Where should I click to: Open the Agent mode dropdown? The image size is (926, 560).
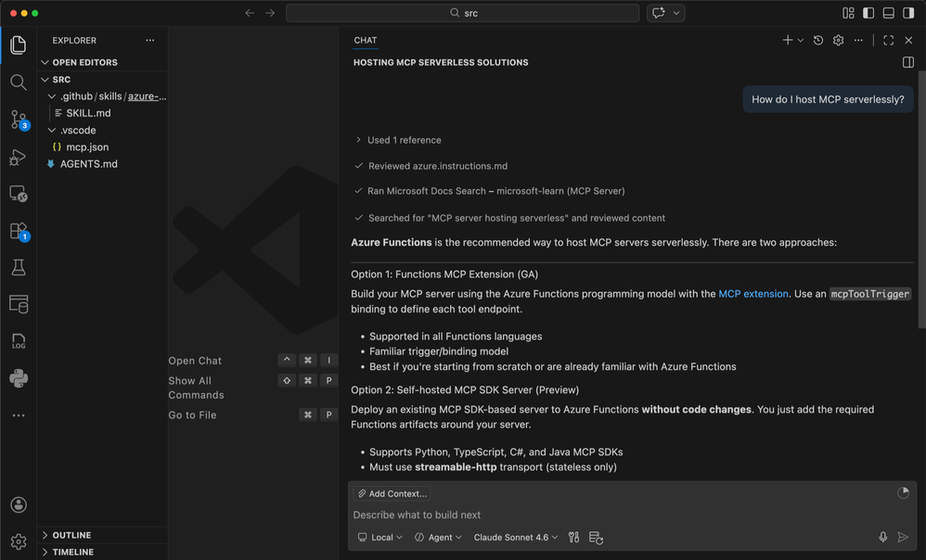437,537
